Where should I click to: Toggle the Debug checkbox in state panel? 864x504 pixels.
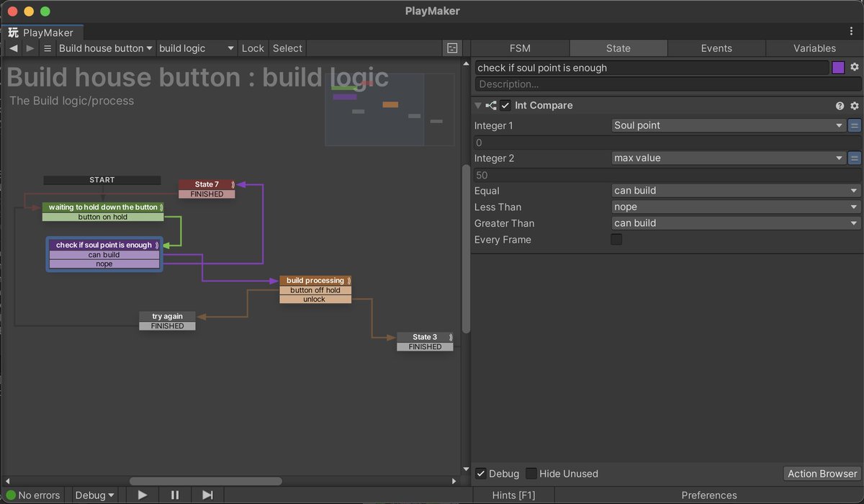(481, 473)
